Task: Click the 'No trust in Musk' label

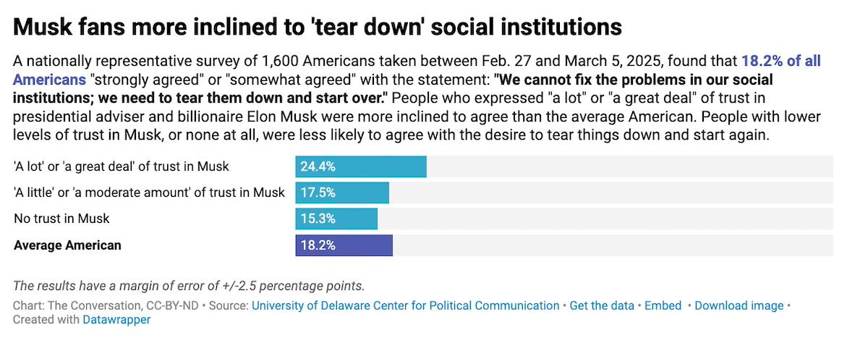Action: tap(62, 219)
